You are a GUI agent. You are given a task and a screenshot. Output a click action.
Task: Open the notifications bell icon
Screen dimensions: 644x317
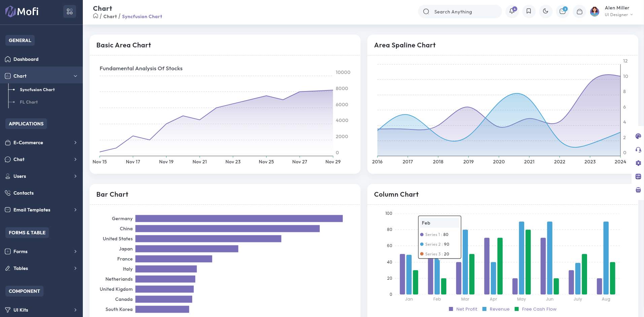pos(512,11)
